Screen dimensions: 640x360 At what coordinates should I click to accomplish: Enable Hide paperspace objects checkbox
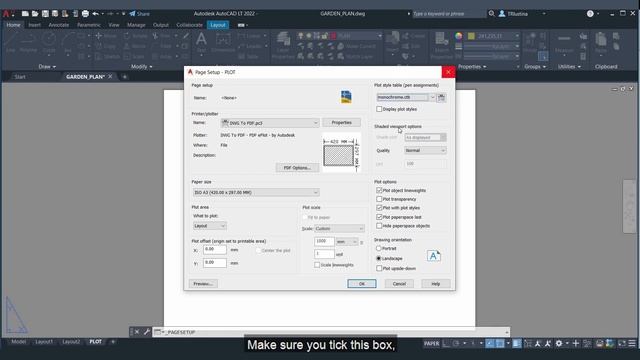point(379,226)
